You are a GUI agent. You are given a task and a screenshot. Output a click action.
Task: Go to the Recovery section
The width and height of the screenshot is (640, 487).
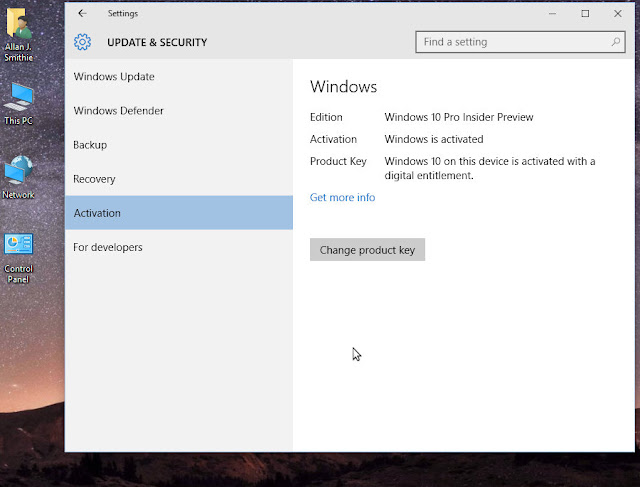coord(179,179)
